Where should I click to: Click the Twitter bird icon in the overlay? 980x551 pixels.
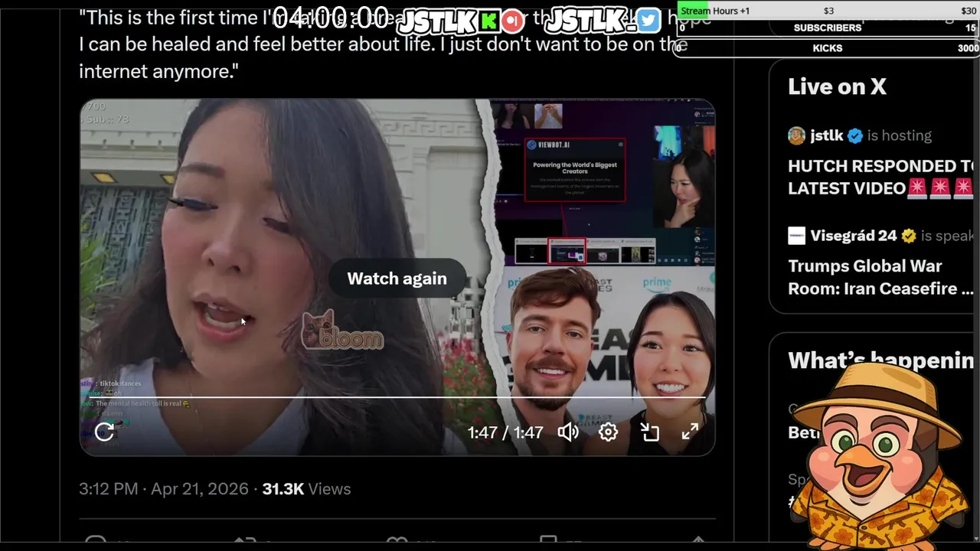[x=648, y=21]
